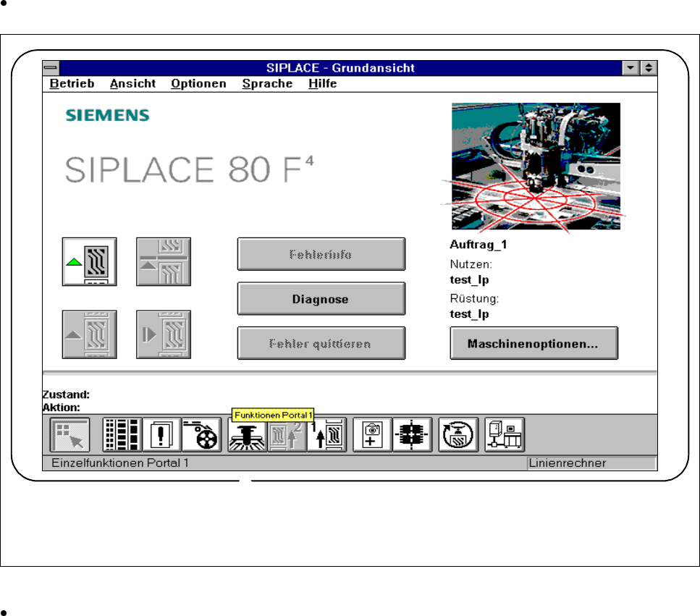Click the test_lp value under Rüstung
700x616 pixels.
click(x=469, y=314)
